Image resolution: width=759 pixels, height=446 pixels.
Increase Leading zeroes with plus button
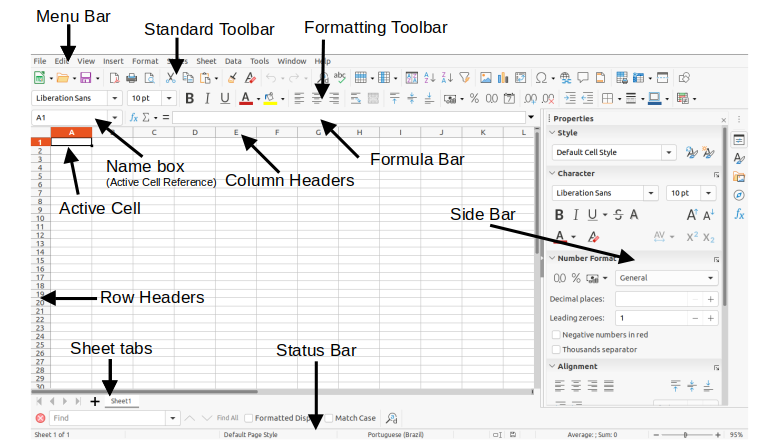[x=711, y=319]
